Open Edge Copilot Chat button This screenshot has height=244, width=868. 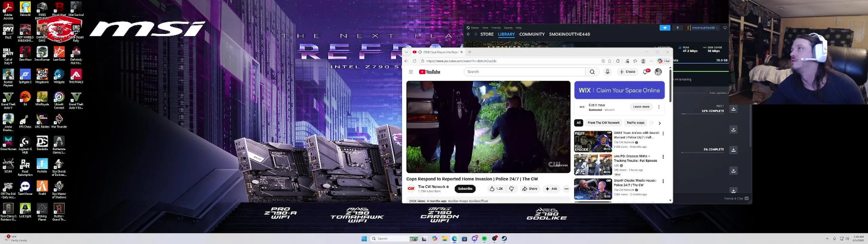(x=664, y=61)
